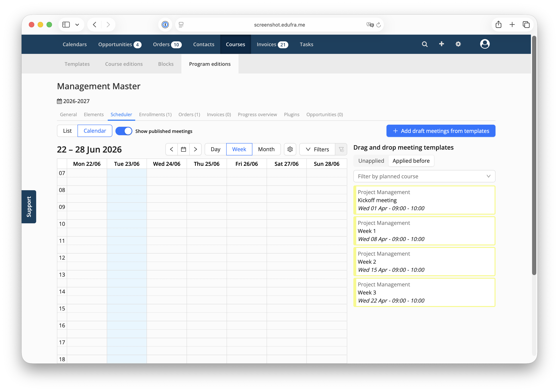This screenshot has width=559, height=392.
Task: Click the Safari share icon
Action: tap(498, 24)
